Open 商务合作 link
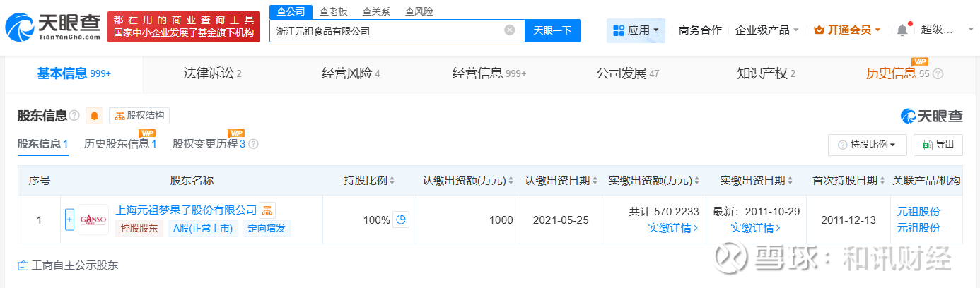 [x=700, y=30]
